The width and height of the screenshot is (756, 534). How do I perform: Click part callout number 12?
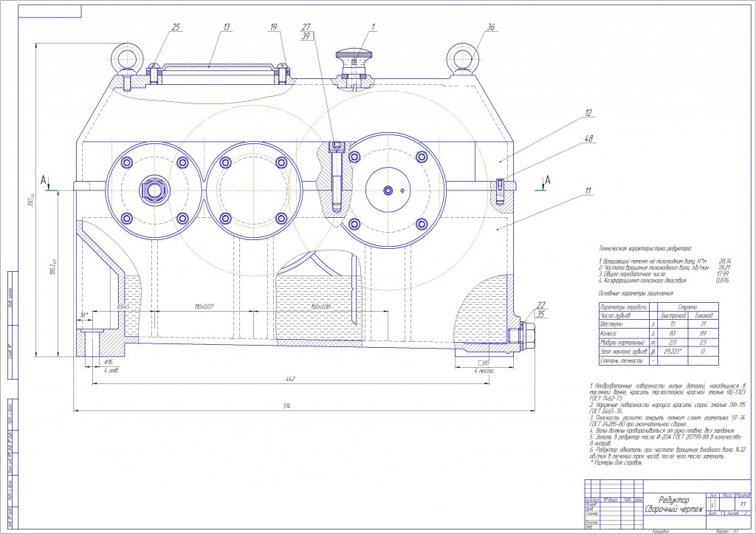588,113
